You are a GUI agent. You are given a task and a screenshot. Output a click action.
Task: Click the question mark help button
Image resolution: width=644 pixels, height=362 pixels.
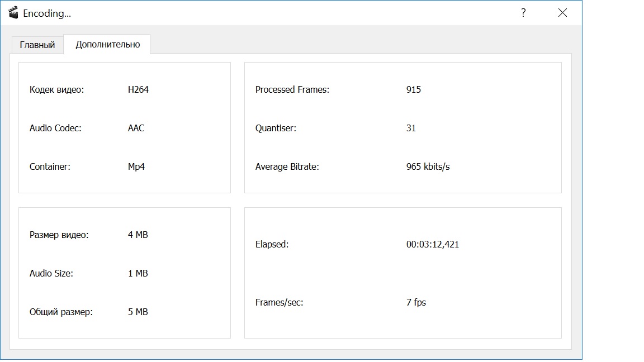pos(523,13)
